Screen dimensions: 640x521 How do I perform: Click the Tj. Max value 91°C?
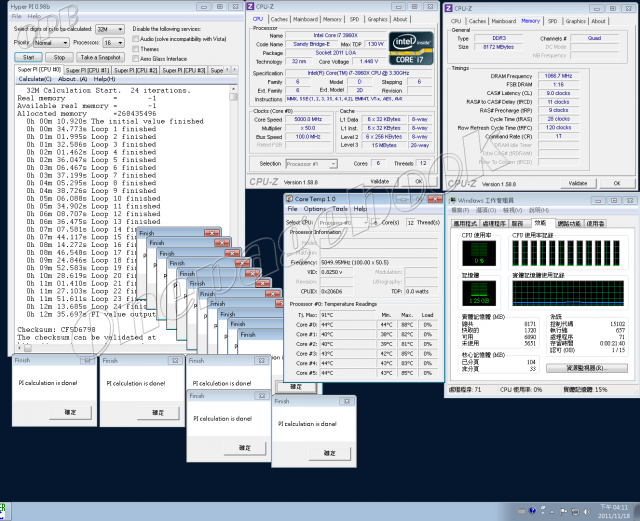[x=347, y=315]
